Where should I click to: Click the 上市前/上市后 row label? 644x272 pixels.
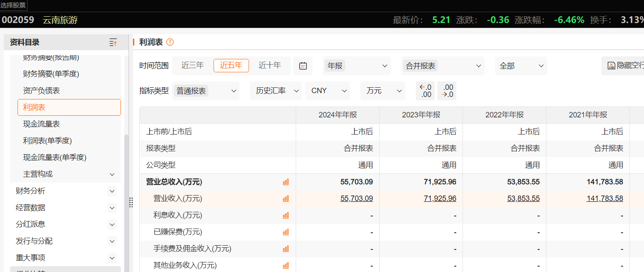(x=169, y=132)
